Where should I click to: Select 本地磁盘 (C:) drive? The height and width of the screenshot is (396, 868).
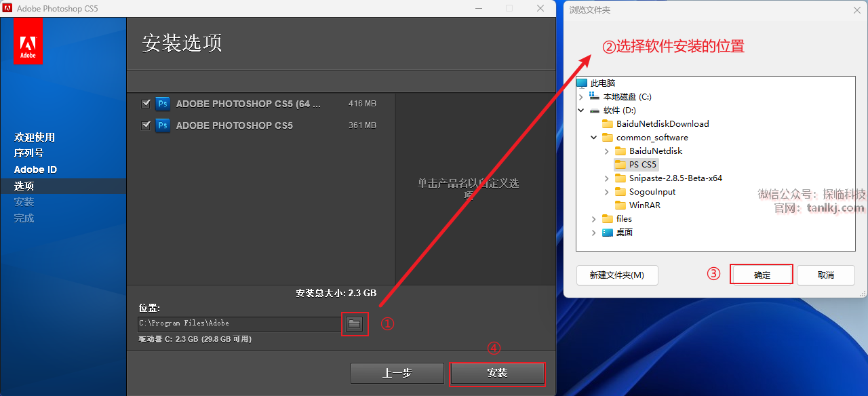click(627, 96)
